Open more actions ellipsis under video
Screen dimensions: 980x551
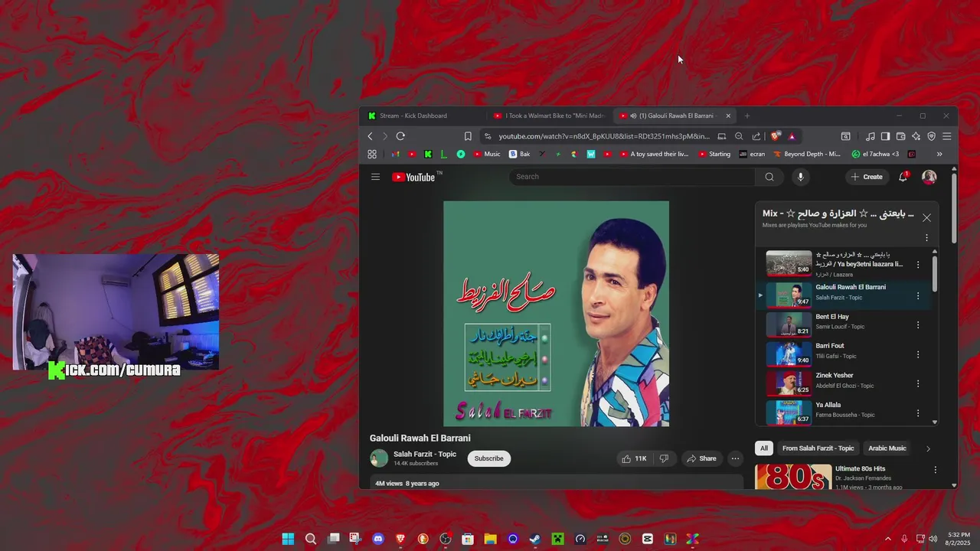tap(735, 458)
